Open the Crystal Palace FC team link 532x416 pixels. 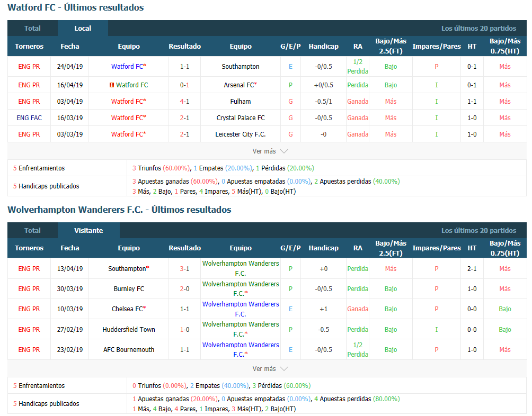pos(240,118)
